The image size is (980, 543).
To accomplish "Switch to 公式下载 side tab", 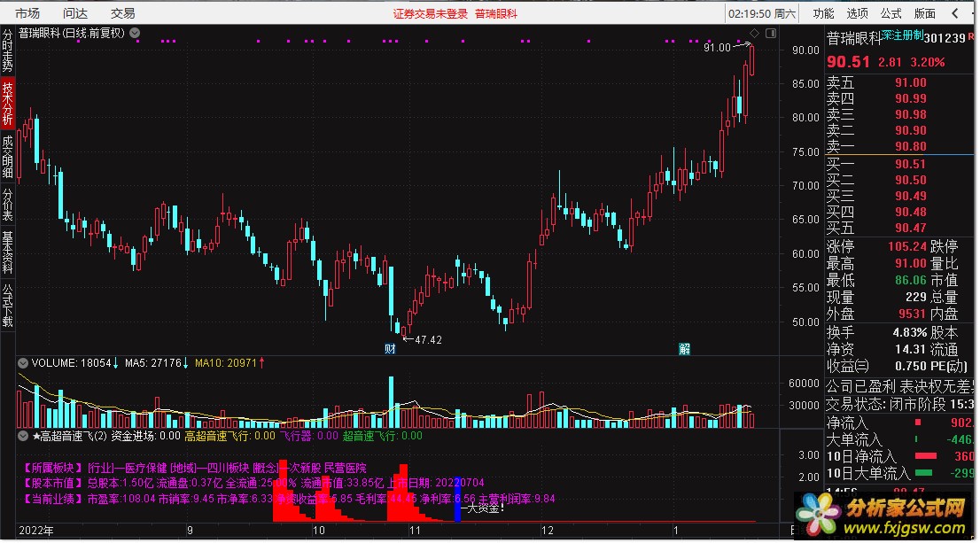I will pyautogui.click(x=7, y=306).
